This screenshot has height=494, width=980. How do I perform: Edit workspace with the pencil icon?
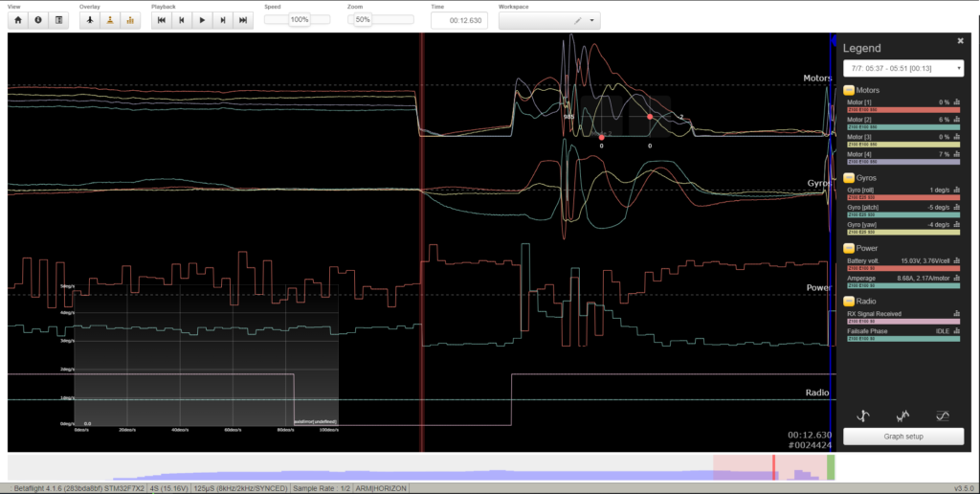click(x=577, y=21)
